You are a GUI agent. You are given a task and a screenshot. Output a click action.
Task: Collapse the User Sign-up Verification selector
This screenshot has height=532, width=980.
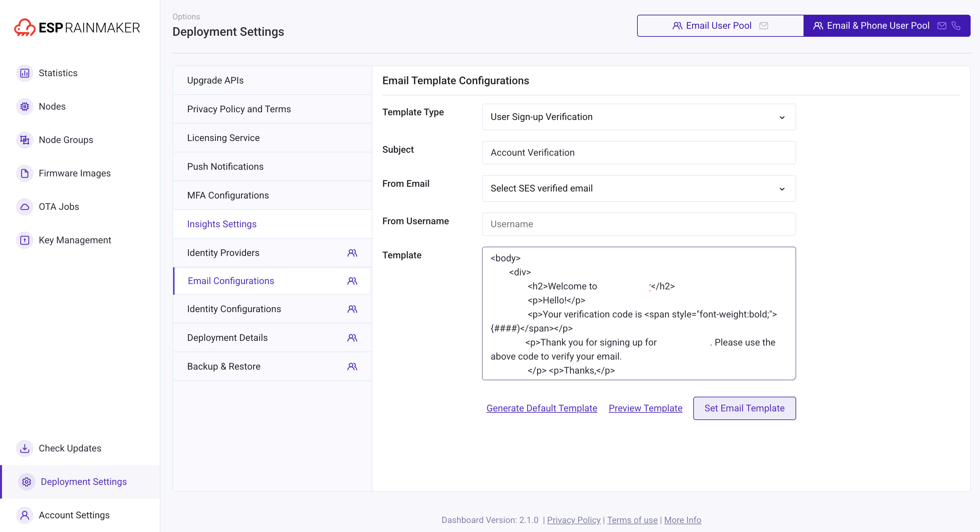pyautogui.click(x=782, y=117)
